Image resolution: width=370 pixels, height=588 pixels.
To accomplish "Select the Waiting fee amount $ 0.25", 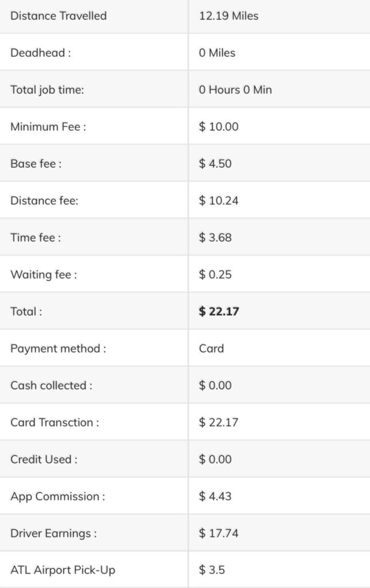I will point(215,274).
